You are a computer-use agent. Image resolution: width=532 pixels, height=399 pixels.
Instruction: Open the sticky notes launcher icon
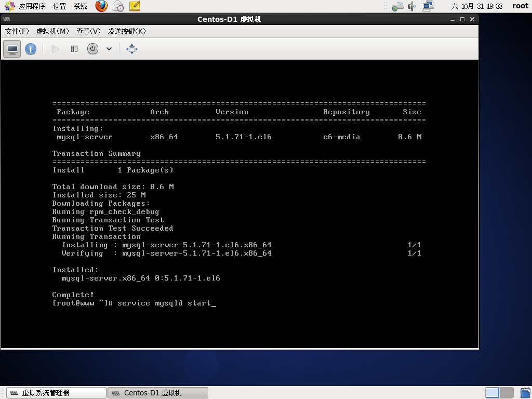[135, 6]
